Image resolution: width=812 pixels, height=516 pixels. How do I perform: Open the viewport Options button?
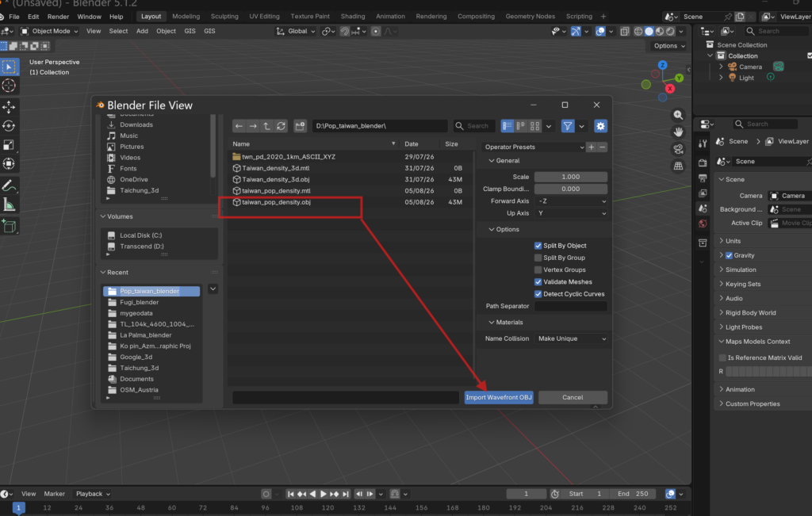pos(668,45)
